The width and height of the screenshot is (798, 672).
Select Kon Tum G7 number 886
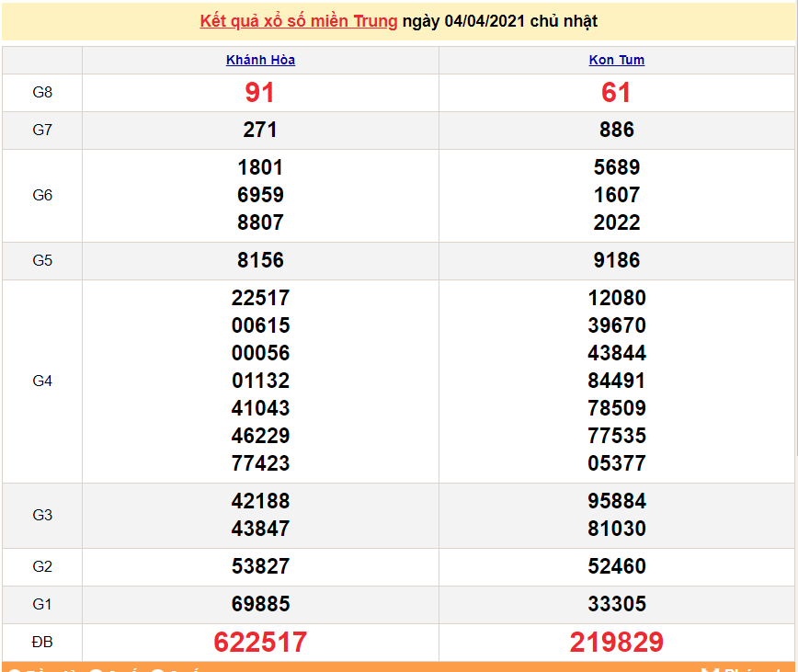click(616, 131)
